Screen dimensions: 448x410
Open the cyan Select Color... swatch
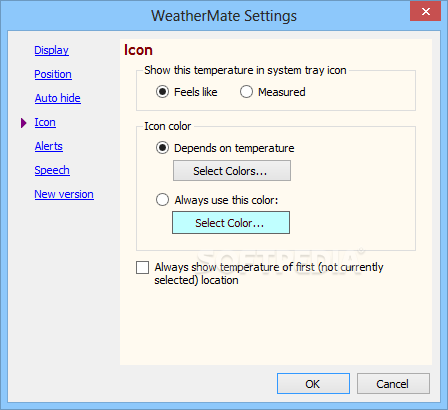tap(231, 222)
